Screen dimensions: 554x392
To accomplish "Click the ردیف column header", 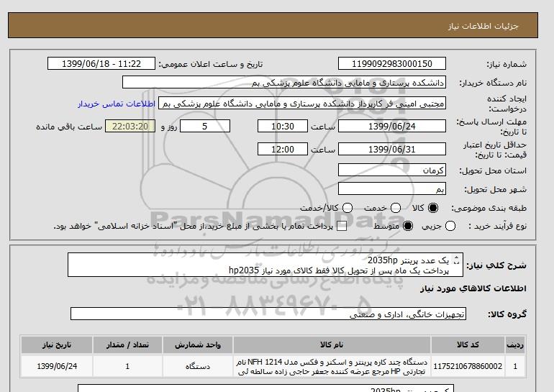I will click(515, 345).
